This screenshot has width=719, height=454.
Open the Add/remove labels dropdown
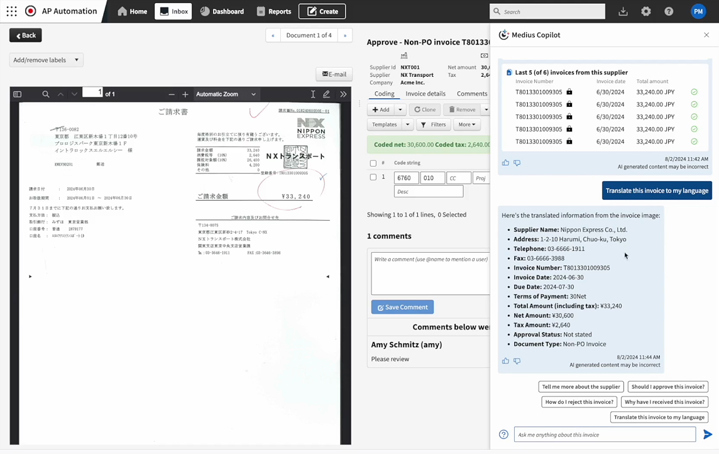pos(46,60)
